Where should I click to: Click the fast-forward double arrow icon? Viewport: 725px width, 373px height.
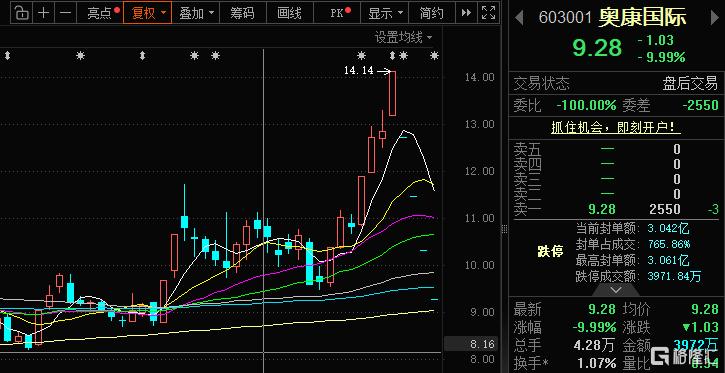pos(466,13)
